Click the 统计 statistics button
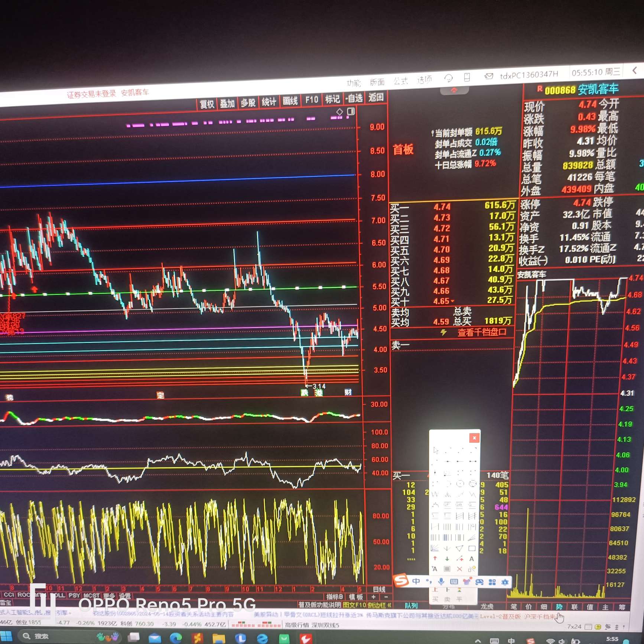 point(269,102)
